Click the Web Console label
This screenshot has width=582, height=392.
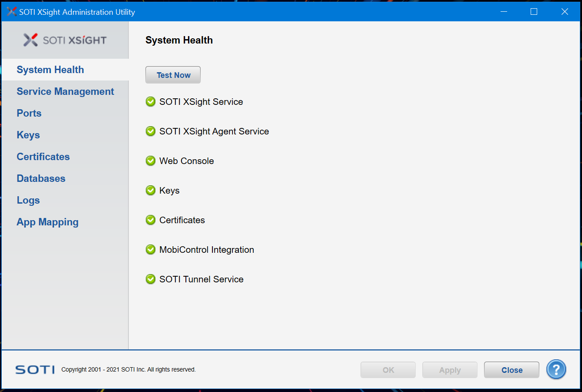[x=187, y=161]
